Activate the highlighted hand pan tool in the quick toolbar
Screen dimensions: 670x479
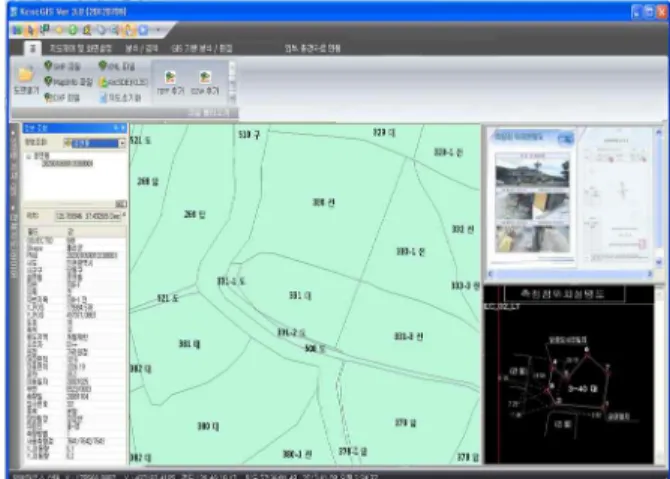tap(129, 30)
